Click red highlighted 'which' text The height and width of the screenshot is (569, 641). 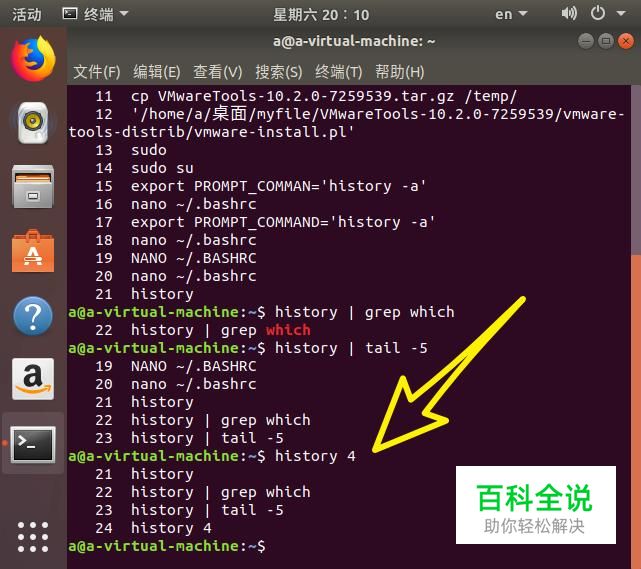click(x=288, y=330)
